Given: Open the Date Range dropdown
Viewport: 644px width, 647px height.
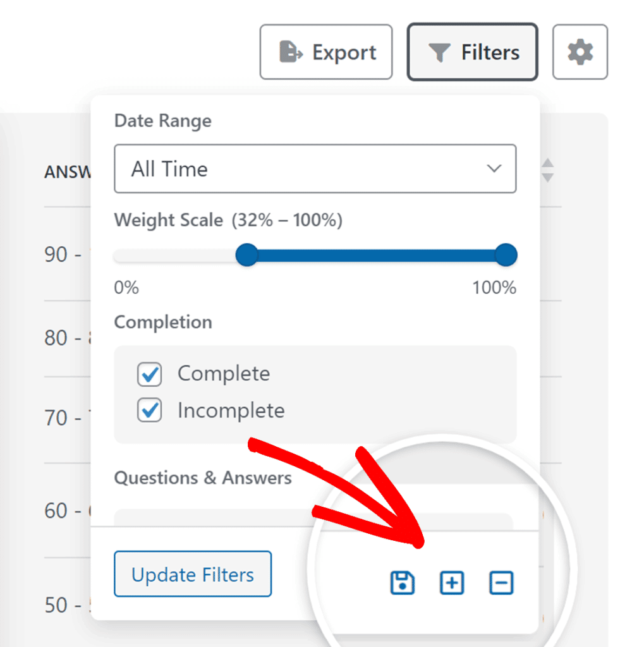Looking at the screenshot, I should (x=315, y=169).
